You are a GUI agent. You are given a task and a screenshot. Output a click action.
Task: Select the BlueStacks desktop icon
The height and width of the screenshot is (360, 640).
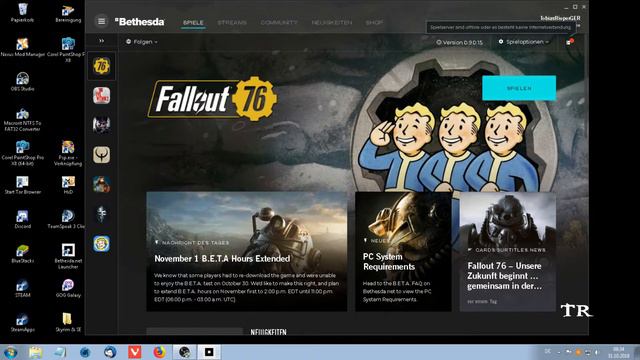tap(22, 254)
